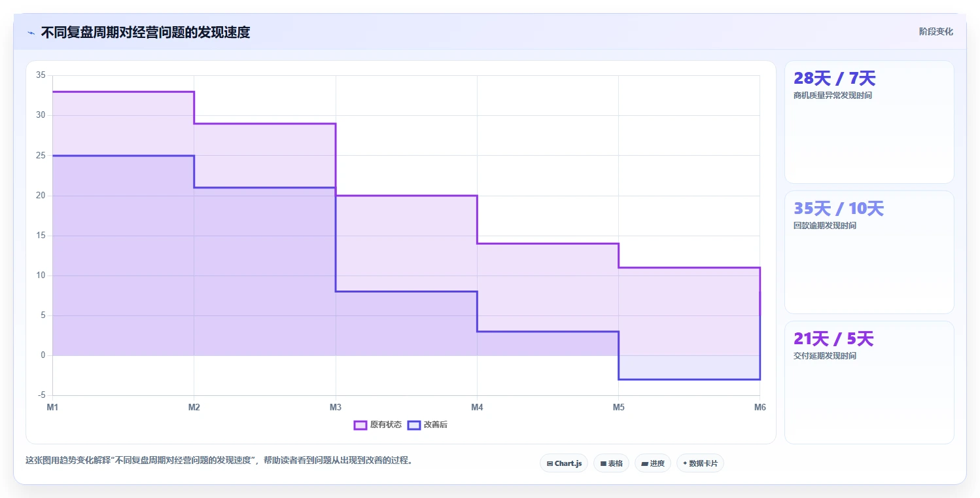Image resolution: width=980 pixels, height=498 pixels.
Task: Click the 20 y-axis label
Action: (x=41, y=196)
